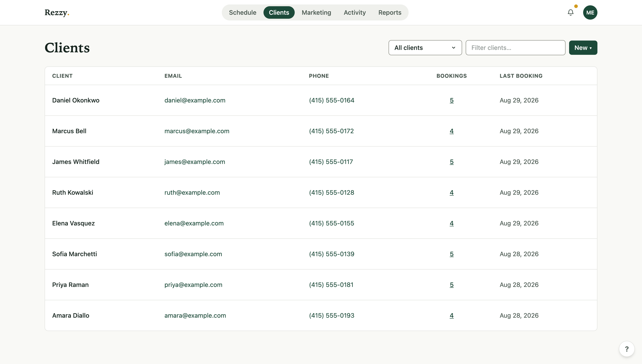Select the Clients tab
Viewport: 642px width, 364px height.
279,12
